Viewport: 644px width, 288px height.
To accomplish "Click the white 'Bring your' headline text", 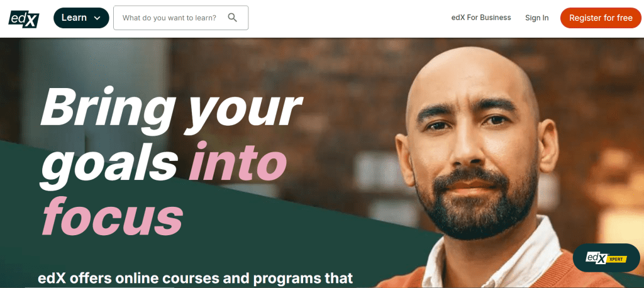I will (171, 108).
